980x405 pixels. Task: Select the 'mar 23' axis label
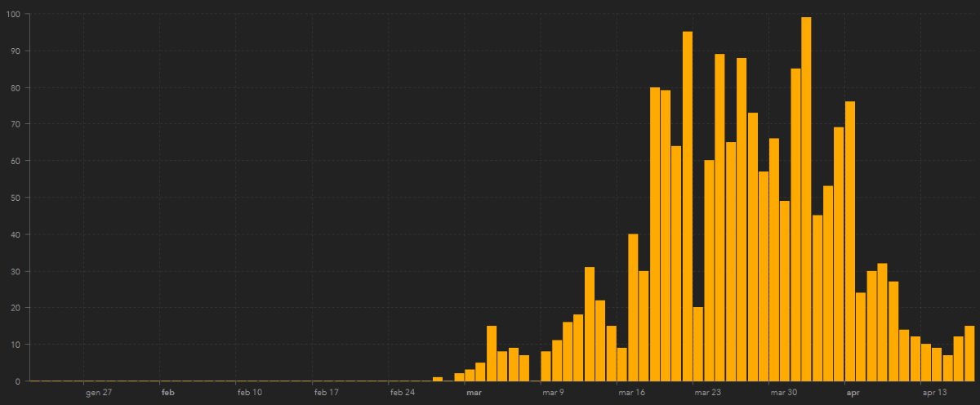point(708,393)
